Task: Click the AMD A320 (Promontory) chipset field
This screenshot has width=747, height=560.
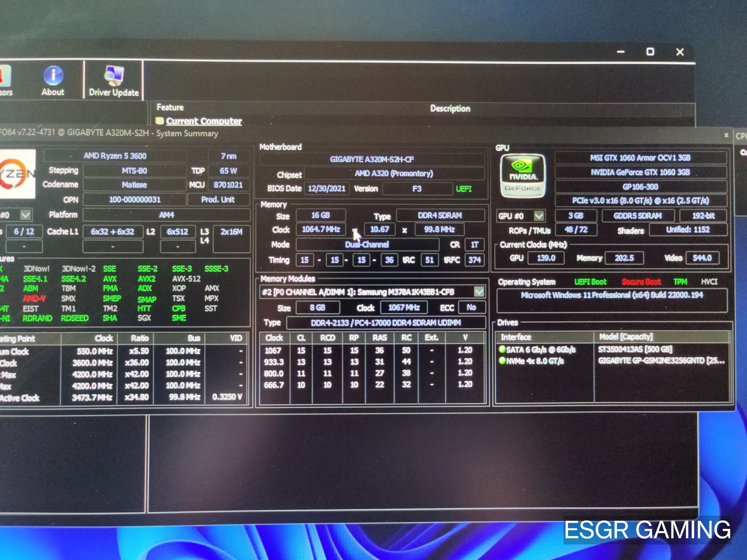Action: click(394, 173)
